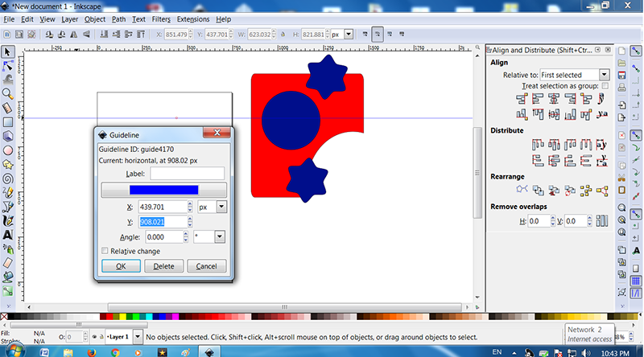
Task: Select the Star and polygon tool
Action: click(8, 165)
